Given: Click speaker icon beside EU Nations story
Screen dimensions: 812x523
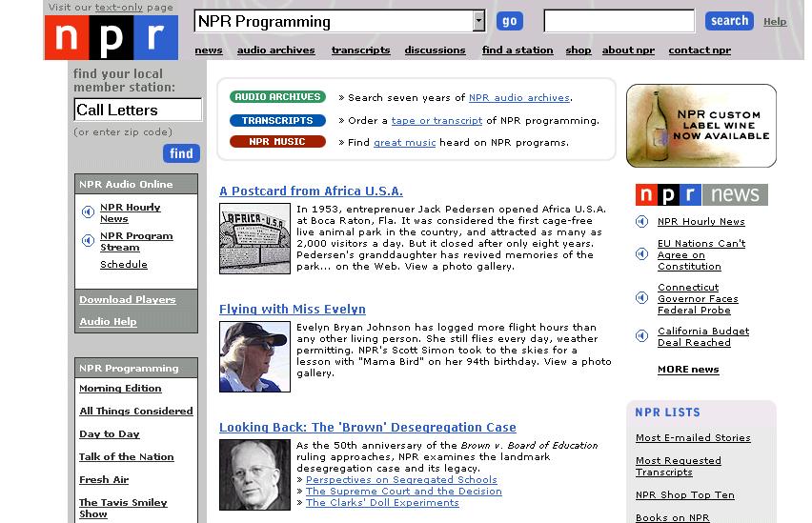Looking at the screenshot, I should coord(641,253).
